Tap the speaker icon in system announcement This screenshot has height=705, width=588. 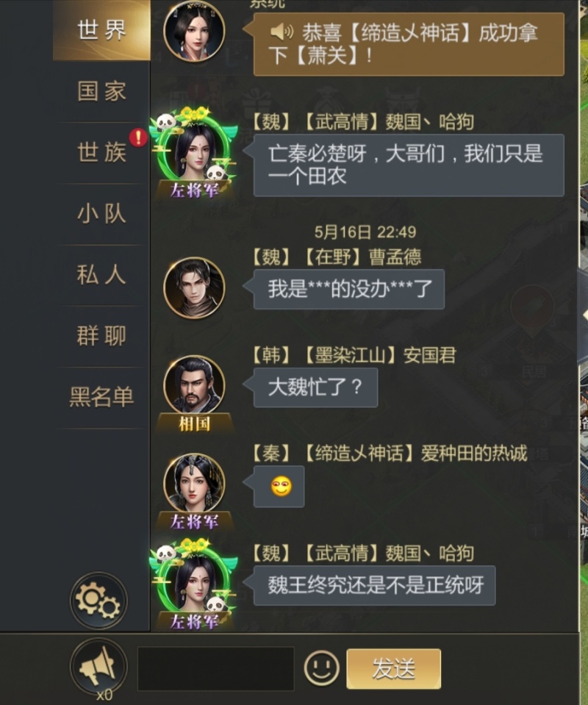pyautogui.click(x=282, y=32)
